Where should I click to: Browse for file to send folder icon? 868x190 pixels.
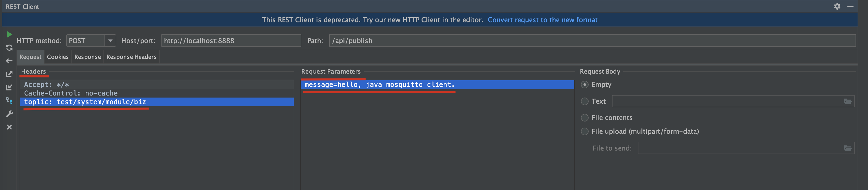tap(848, 148)
